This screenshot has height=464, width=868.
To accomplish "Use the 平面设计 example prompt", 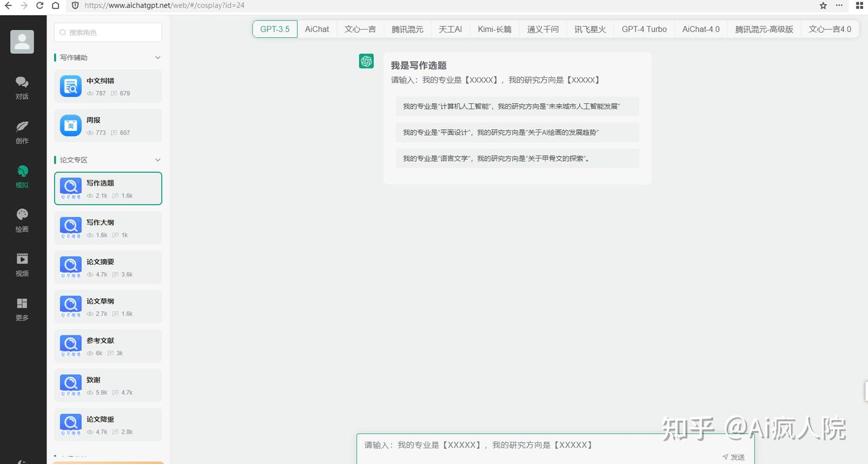I will [517, 132].
